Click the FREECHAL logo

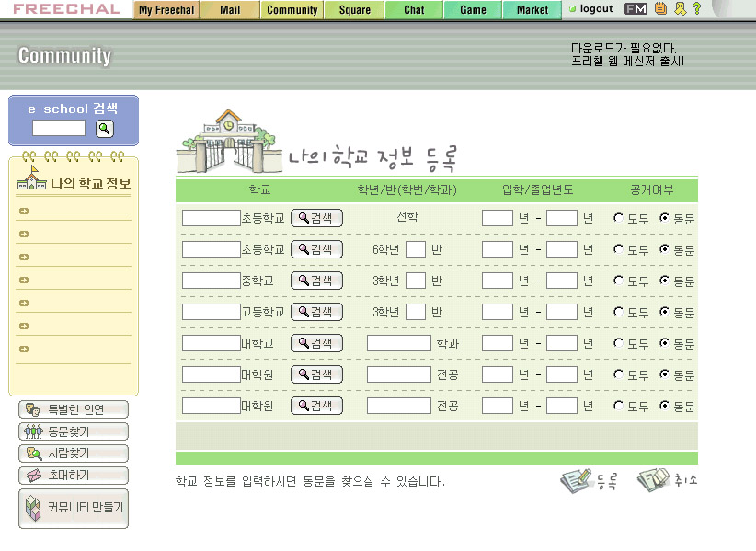[66, 9]
